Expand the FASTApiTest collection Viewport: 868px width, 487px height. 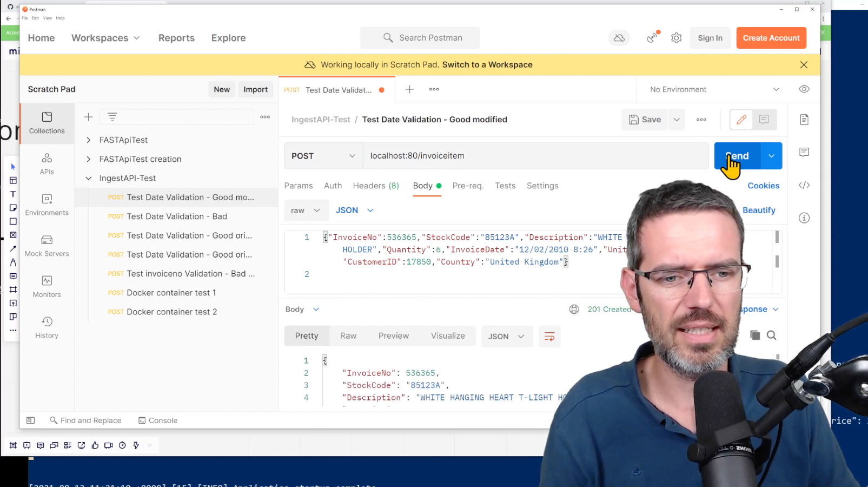[x=88, y=140]
